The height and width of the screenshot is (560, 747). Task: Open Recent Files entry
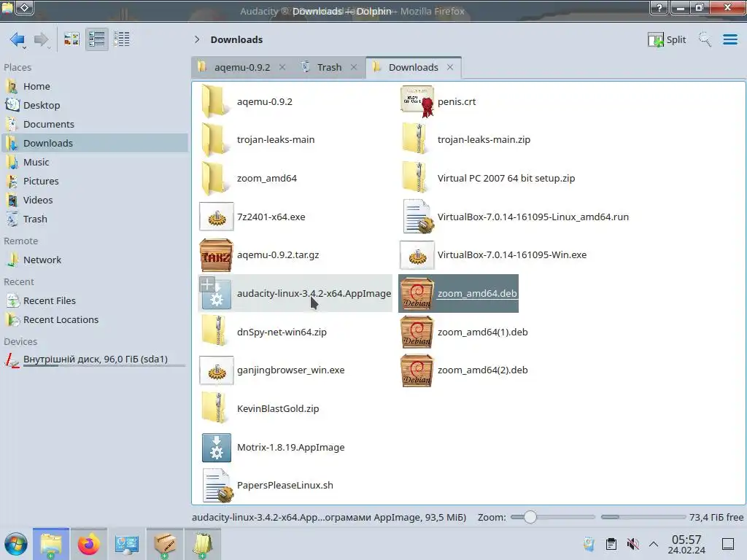pos(50,301)
